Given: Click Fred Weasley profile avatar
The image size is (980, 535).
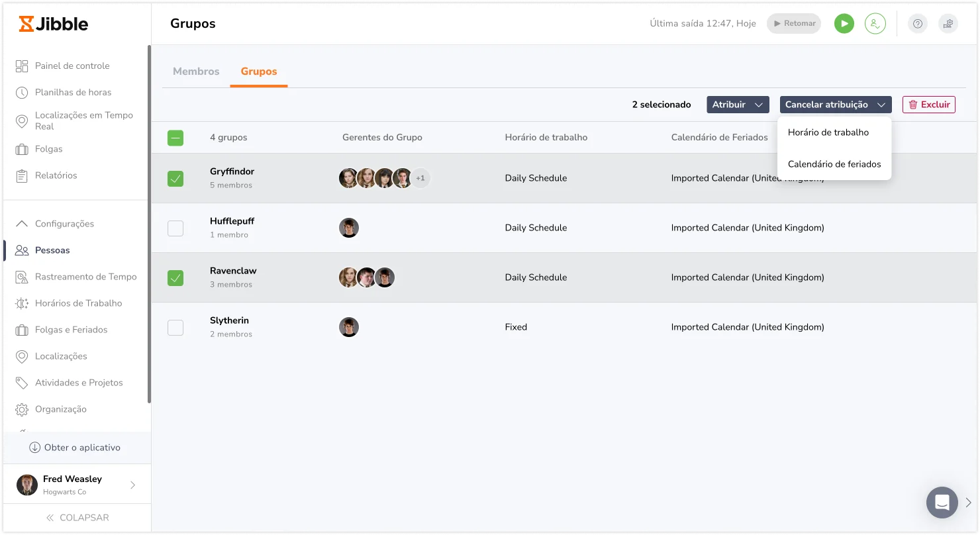Looking at the screenshot, I should 27,485.
